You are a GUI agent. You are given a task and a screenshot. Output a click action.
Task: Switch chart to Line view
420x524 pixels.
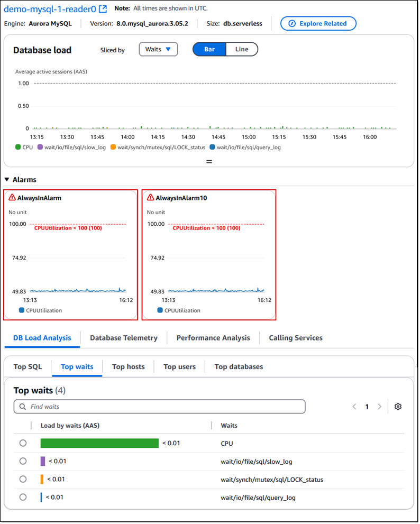[242, 49]
